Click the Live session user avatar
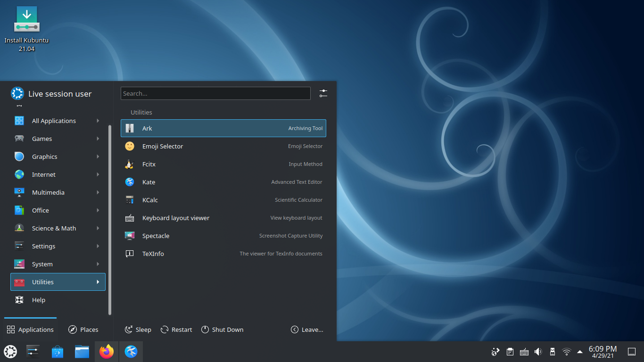The image size is (644, 362). pyautogui.click(x=17, y=93)
